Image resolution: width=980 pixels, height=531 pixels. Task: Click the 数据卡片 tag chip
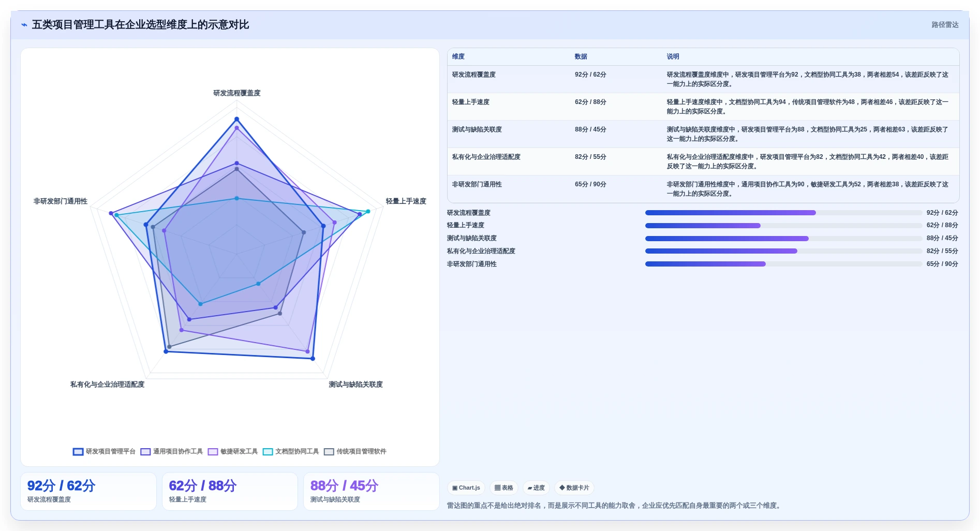[574, 488]
